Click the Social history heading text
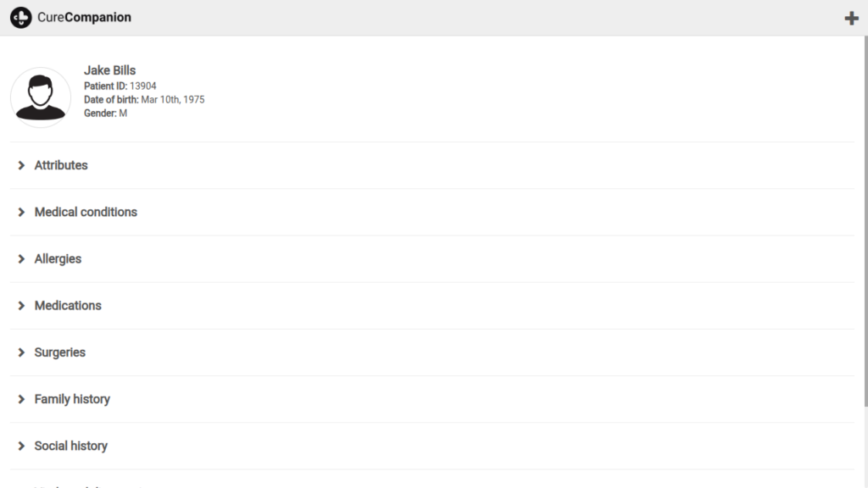 click(71, 446)
